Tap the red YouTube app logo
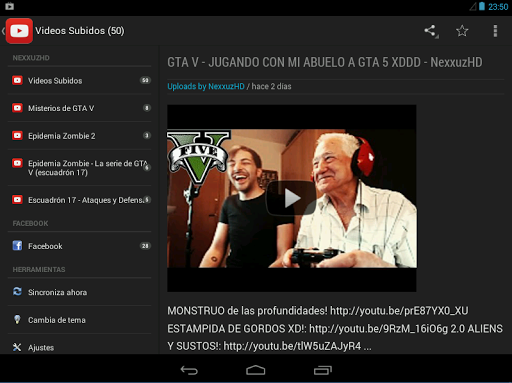Screen dimensions: 512x383 19,31
